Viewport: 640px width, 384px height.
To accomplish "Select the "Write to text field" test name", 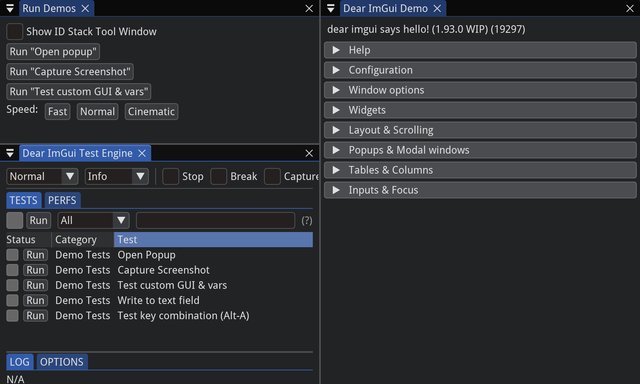I will click(158, 300).
